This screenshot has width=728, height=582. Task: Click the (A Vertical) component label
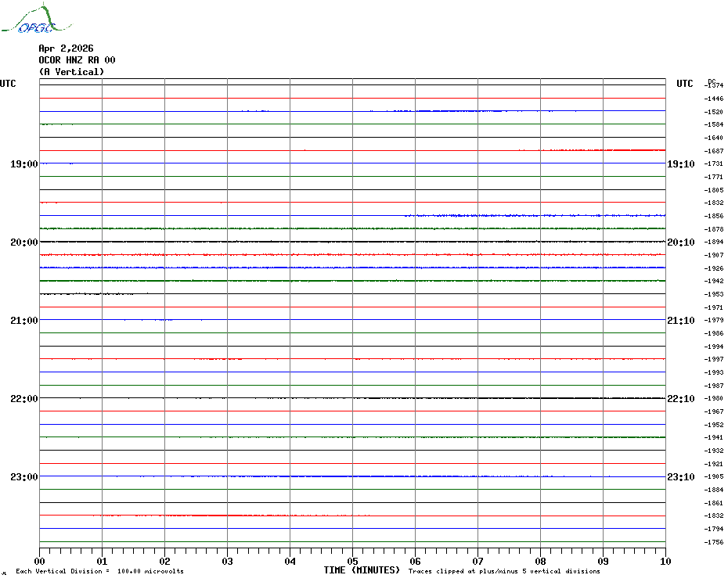[71, 72]
